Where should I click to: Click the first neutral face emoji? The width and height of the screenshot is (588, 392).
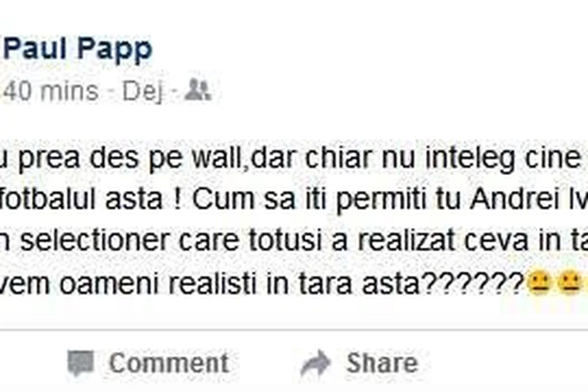tap(539, 283)
